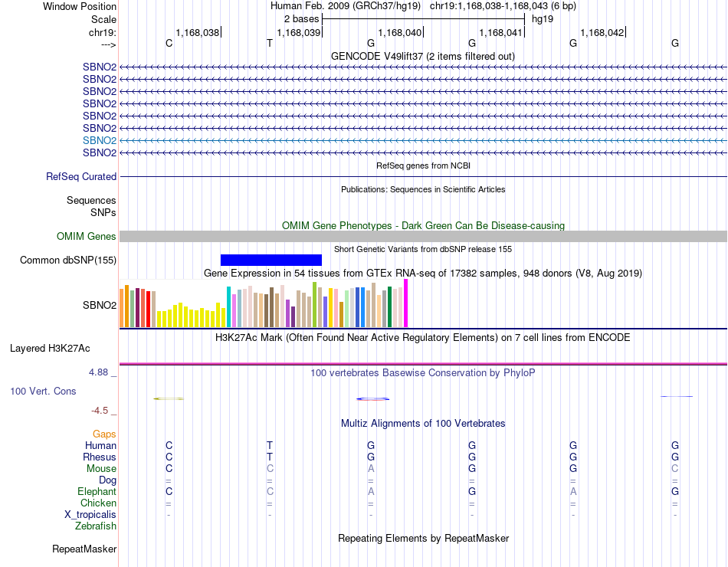Click the GENCODE V49lift37 track title
The image size is (728, 567).
pos(423,56)
